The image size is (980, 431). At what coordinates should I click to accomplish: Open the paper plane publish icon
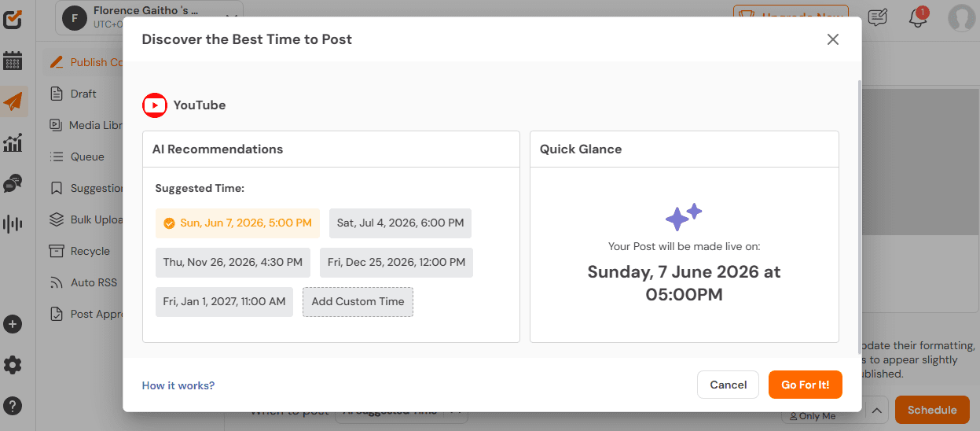point(13,101)
